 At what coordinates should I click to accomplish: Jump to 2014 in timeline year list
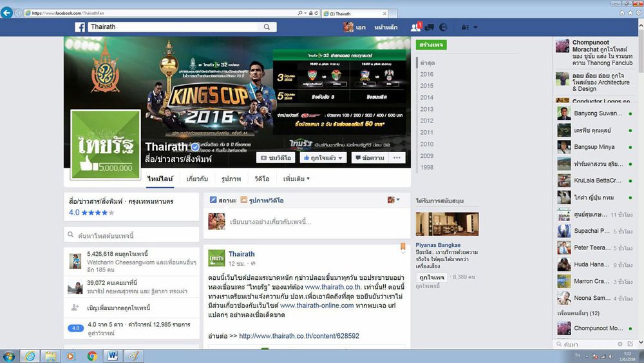[x=427, y=97]
